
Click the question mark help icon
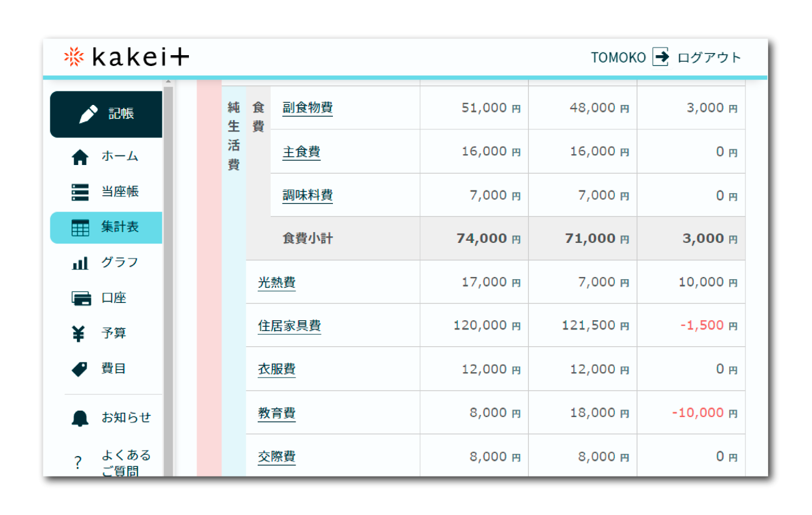click(x=78, y=463)
